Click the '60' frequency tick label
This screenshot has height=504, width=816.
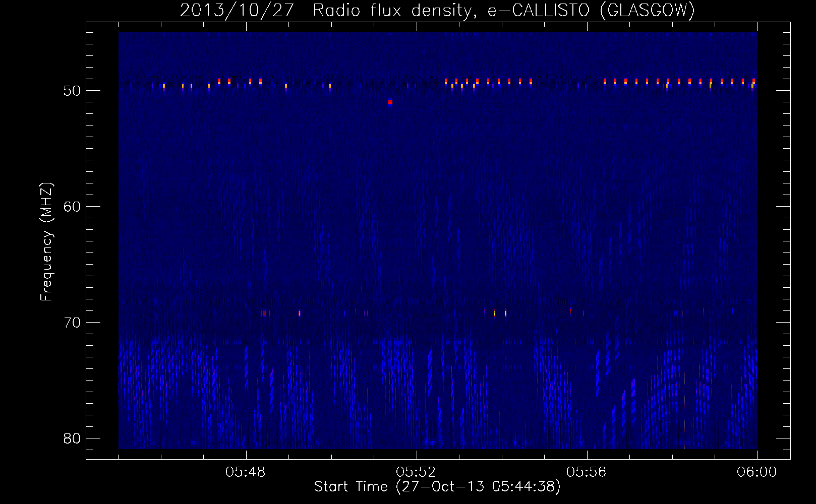pos(73,207)
